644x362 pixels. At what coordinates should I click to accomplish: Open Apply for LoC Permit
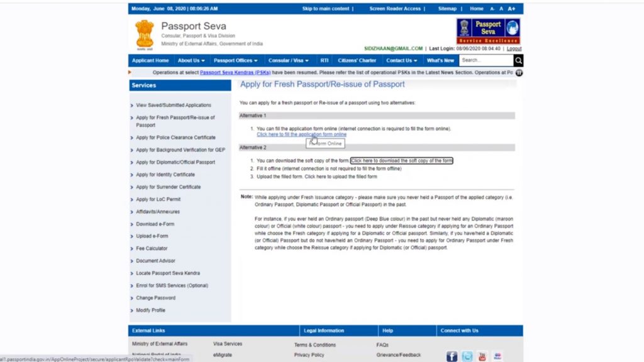pyautogui.click(x=158, y=199)
